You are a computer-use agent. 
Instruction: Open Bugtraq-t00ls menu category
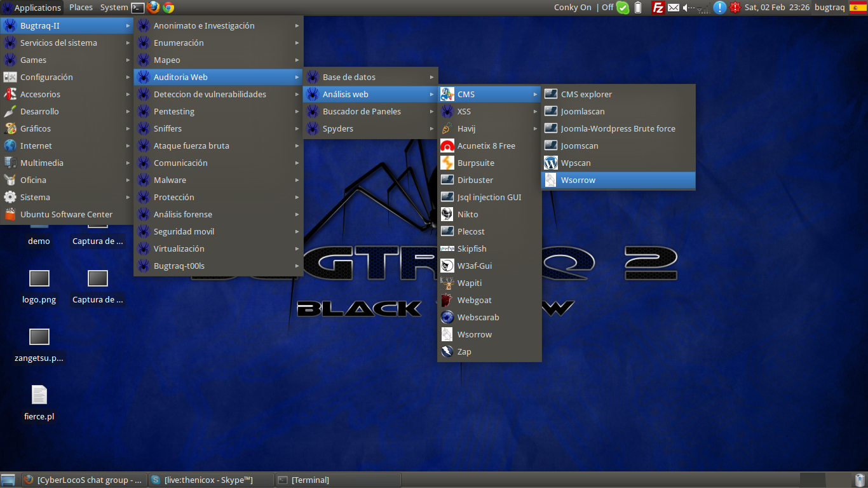219,266
